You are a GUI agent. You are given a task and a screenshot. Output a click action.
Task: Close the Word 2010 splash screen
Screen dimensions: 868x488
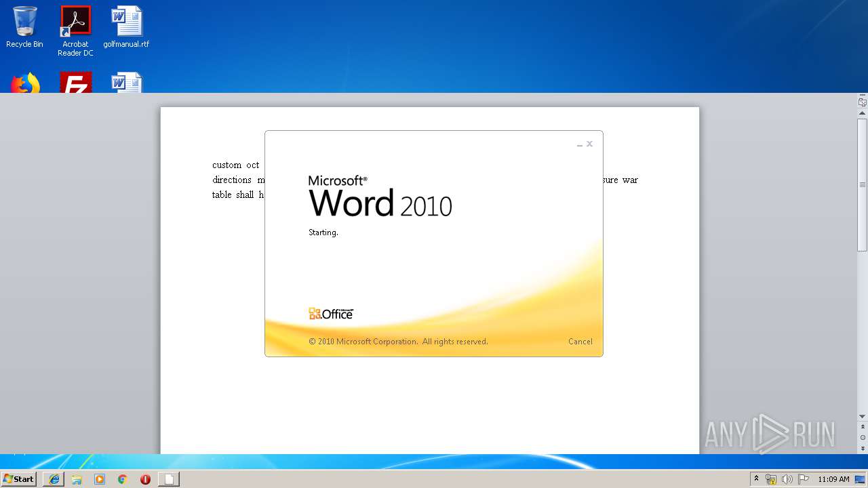(x=590, y=144)
